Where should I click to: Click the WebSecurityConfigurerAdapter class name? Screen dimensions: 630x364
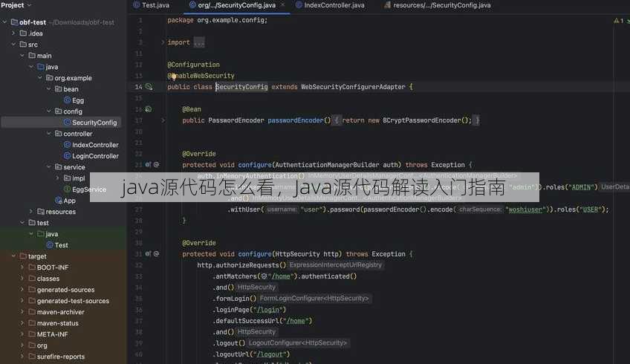pos(353,87)
